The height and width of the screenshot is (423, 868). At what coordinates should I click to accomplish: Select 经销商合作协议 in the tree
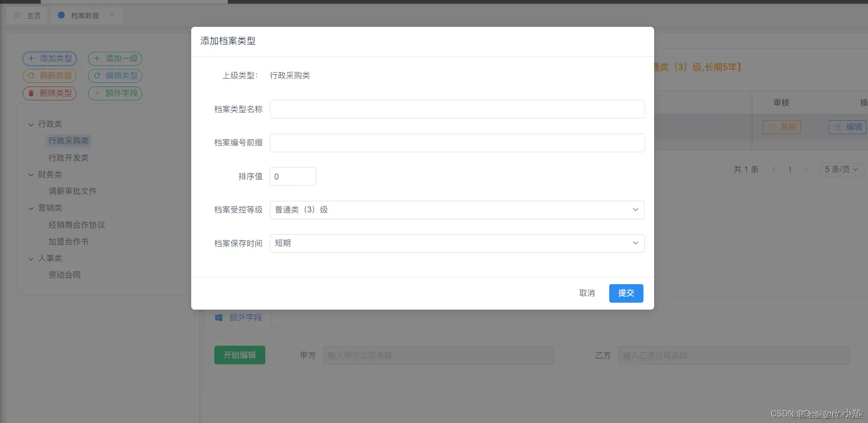(x=77, y=225)
